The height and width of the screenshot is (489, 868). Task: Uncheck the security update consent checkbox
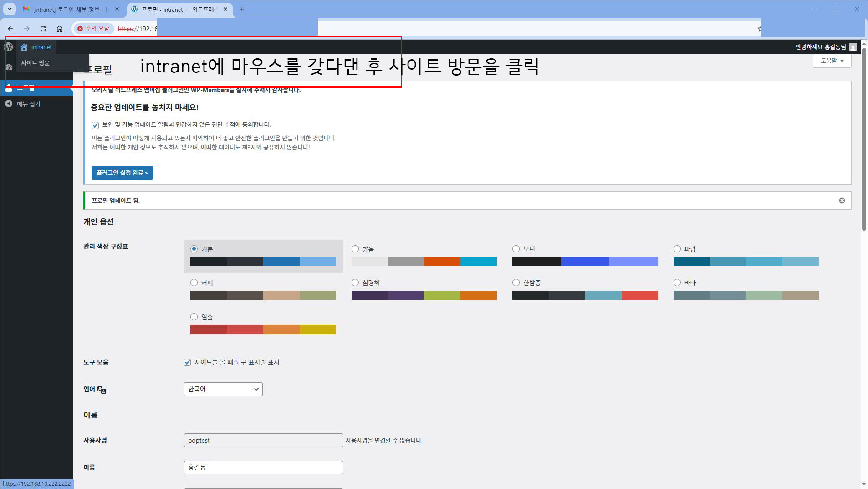(x=95, y=125)
